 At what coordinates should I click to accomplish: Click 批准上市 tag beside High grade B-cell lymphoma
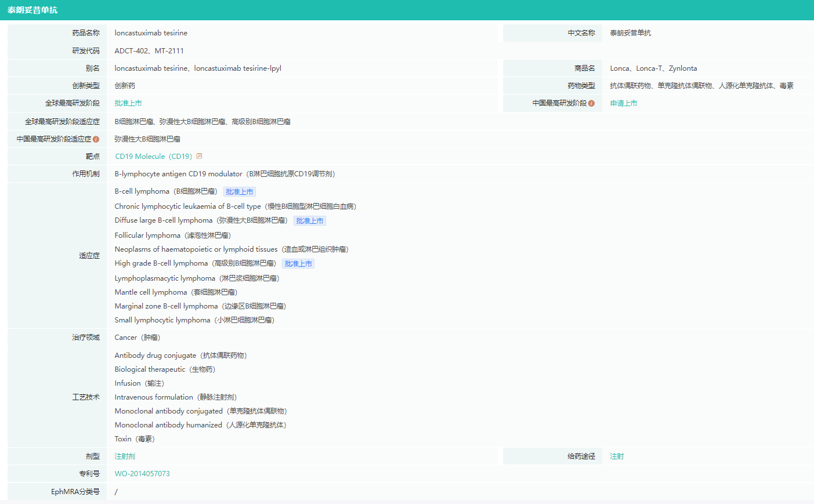point(298,264)
